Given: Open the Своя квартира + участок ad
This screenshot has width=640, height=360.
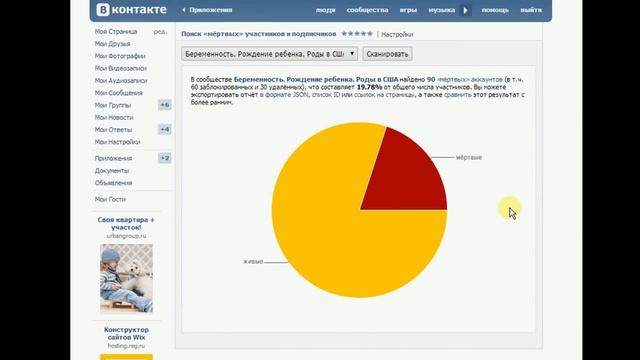Looking at the screenshot, I should [126, 223].
